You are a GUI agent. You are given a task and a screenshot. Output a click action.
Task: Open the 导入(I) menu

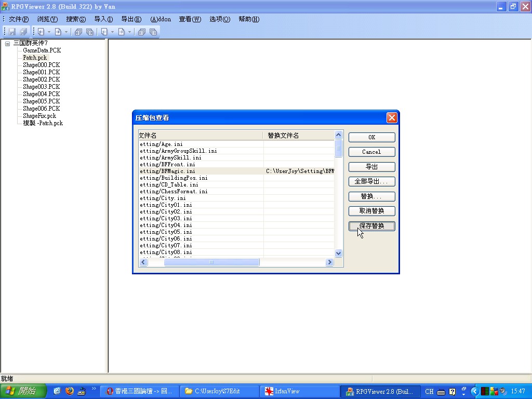click(x=103, y=19)
